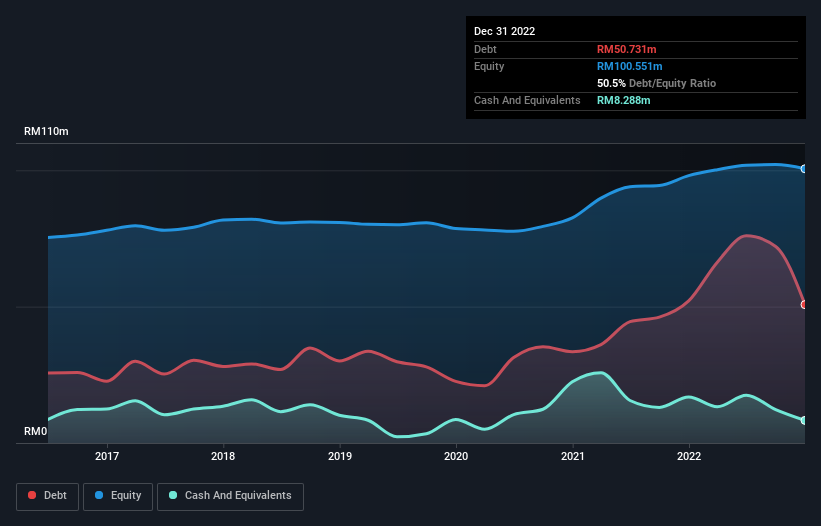Click the 2017 x-axis label

(107, 456)
